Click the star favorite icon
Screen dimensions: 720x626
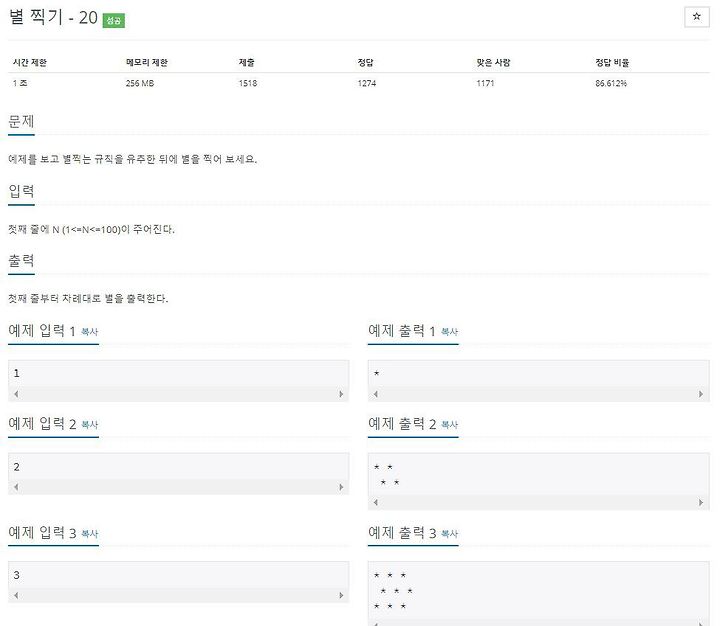tap(697, 17)
